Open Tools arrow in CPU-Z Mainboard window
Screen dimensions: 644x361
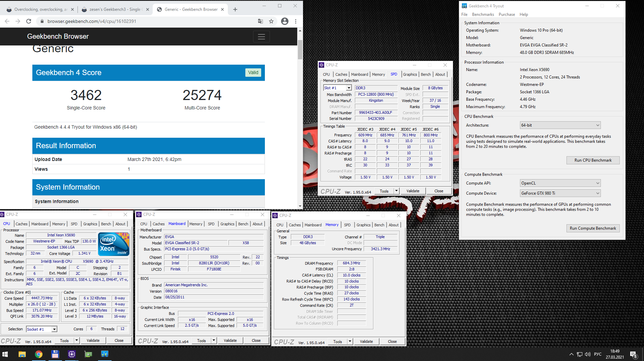pos(214,340)
